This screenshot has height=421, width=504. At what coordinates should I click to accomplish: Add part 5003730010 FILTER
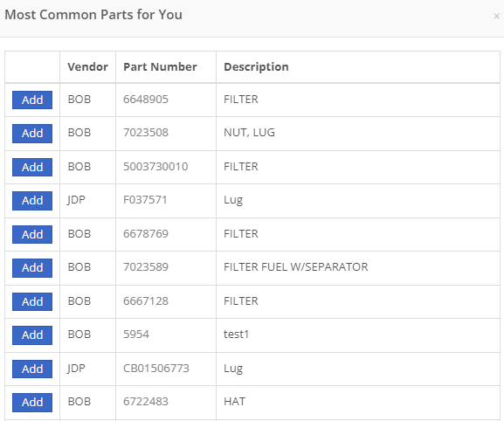tap(32, 167)
